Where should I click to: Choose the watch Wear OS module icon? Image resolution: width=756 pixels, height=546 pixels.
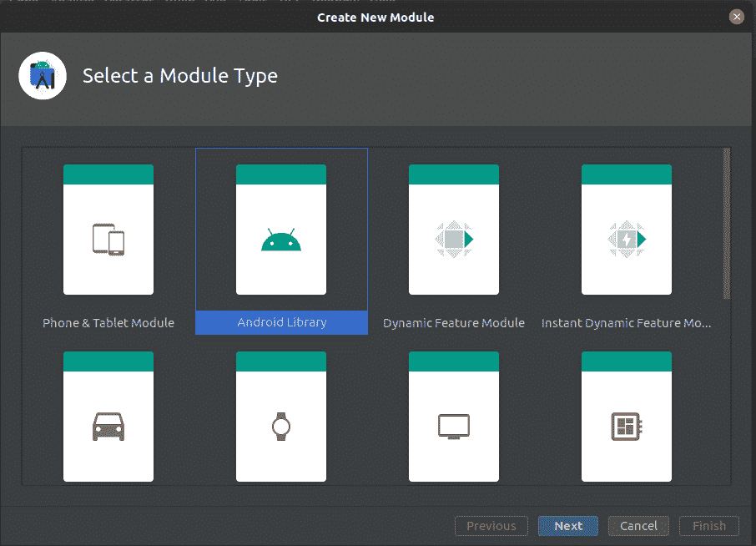pos(281,426)
